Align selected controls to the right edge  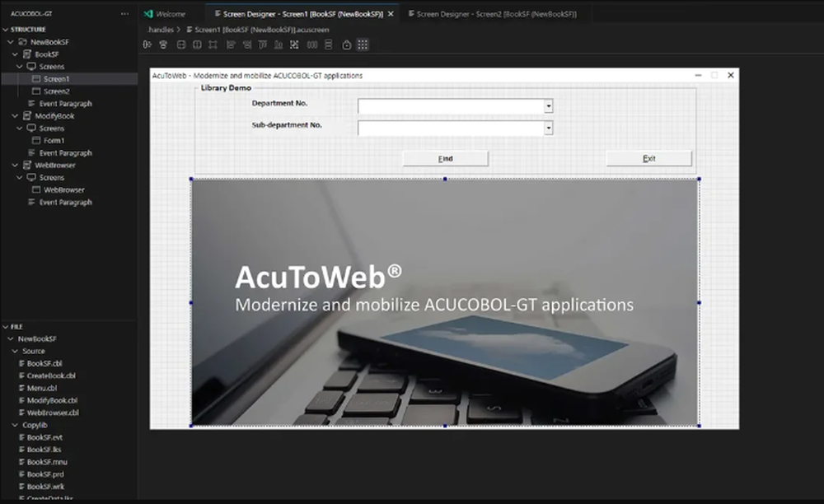click(247, 44)
